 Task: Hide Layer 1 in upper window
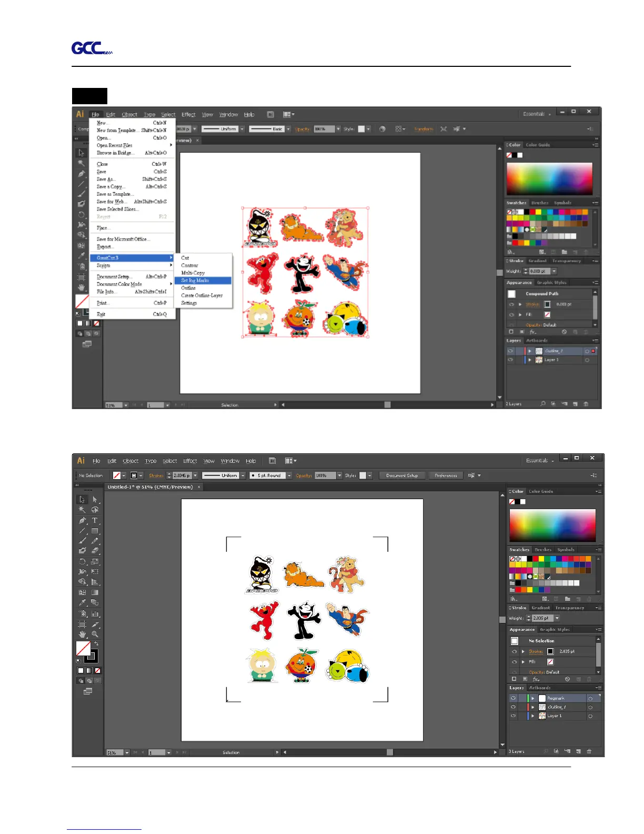point(510,360)
